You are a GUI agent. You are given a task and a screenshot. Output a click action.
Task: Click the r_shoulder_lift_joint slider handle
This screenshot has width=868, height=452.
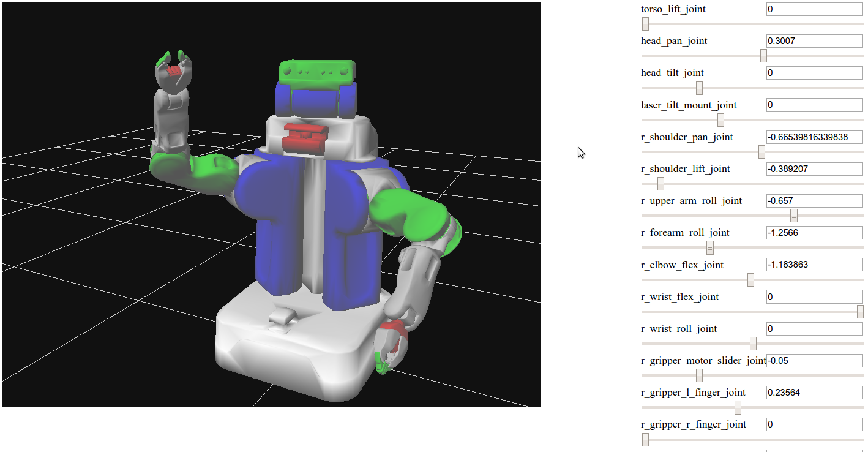pyautogui.click(x=660, y=184)
